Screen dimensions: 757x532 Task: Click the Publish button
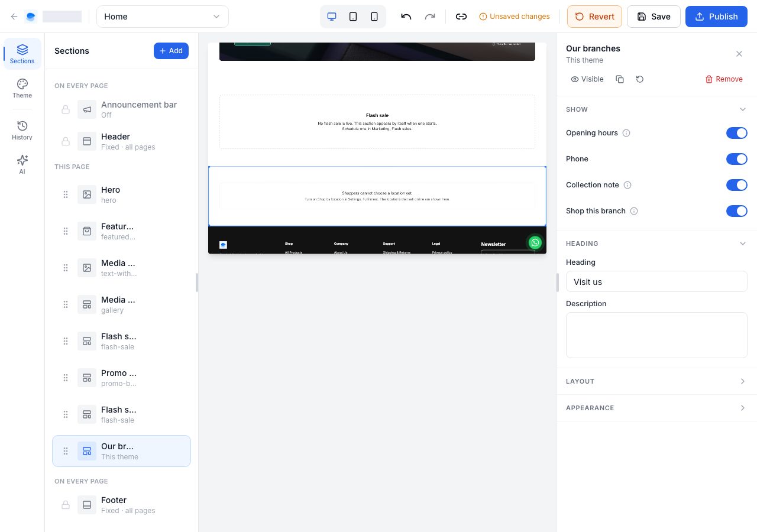pos(716,17)
